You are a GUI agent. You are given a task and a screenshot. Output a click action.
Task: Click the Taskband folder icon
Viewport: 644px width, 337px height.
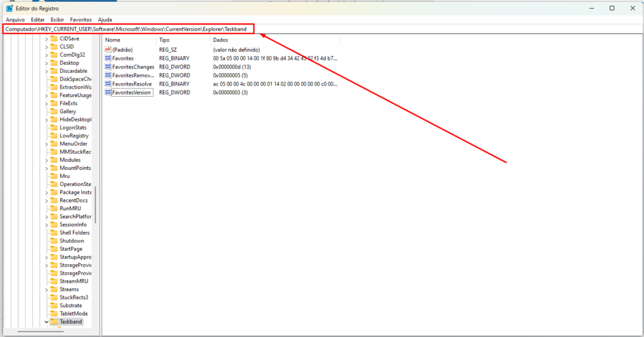[54, 322]
